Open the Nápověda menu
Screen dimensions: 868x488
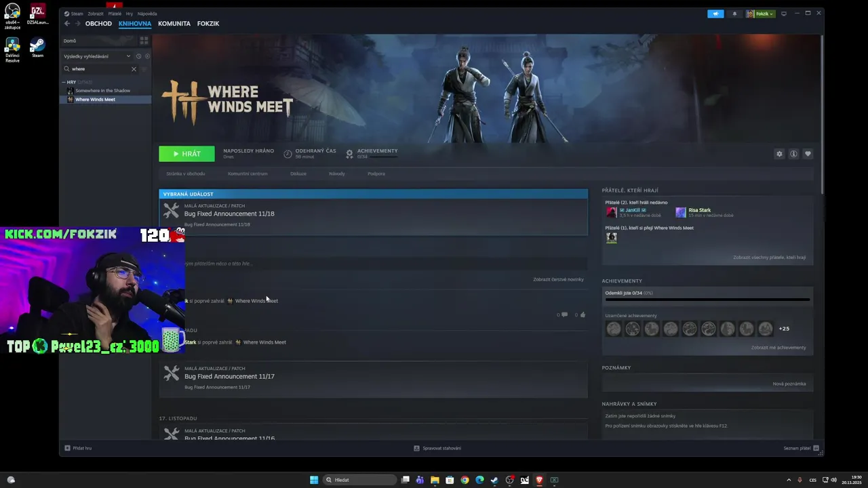tap(147, 14)
